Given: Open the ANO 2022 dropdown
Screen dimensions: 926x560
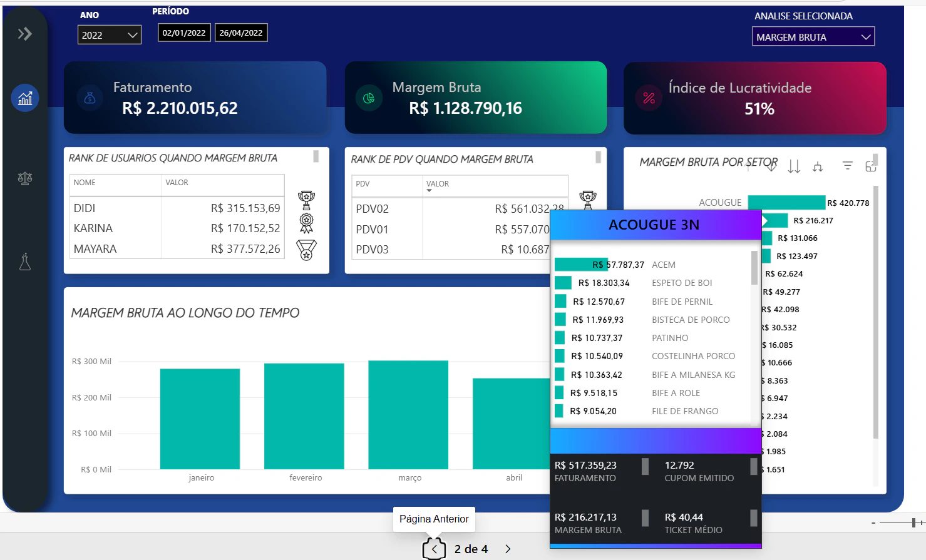Looking at the screenshot, I should pyautogui.click(x=110, y=35).
